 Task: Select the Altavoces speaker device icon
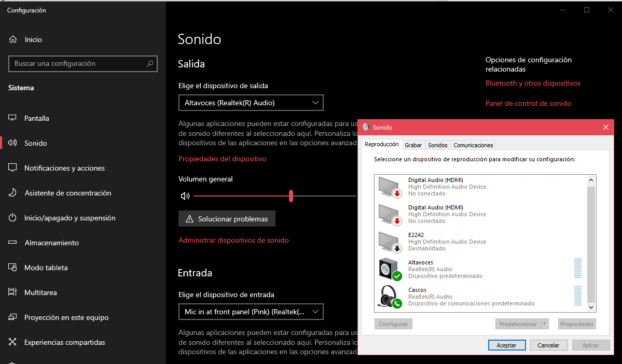pos(390,269)
